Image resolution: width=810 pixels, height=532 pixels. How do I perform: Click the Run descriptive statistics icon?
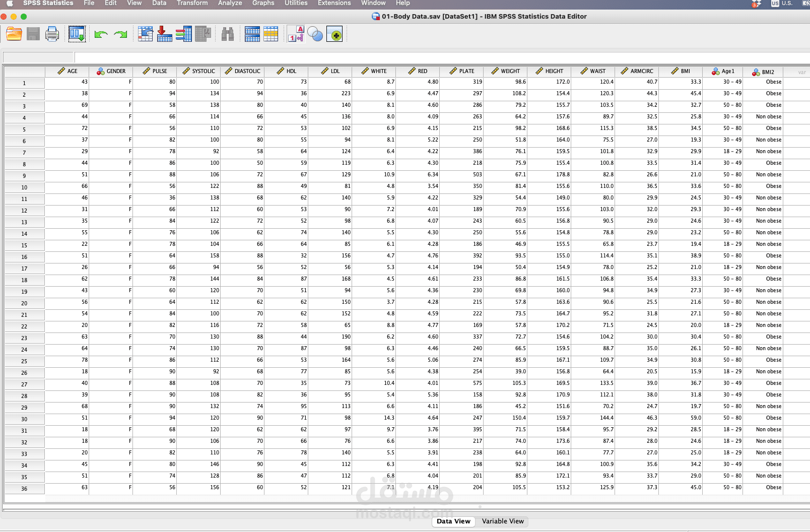[203, 34]
